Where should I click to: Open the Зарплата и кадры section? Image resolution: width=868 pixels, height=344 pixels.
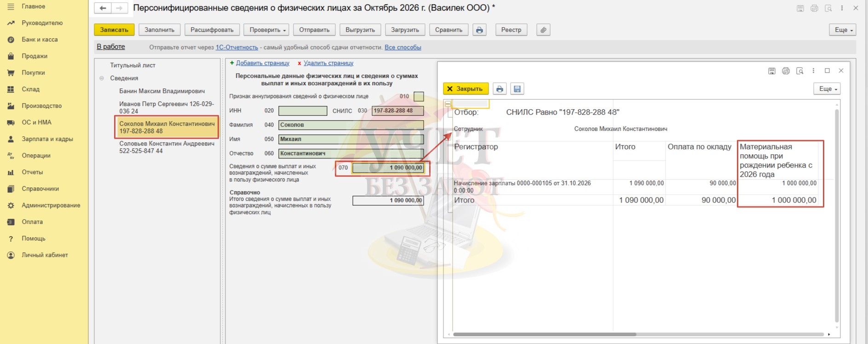pos(47,139)
